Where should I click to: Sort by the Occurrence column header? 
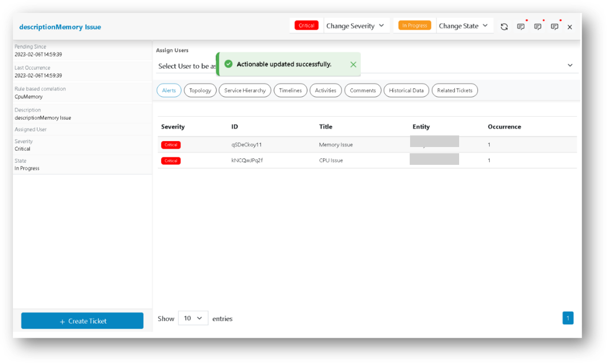505,127
